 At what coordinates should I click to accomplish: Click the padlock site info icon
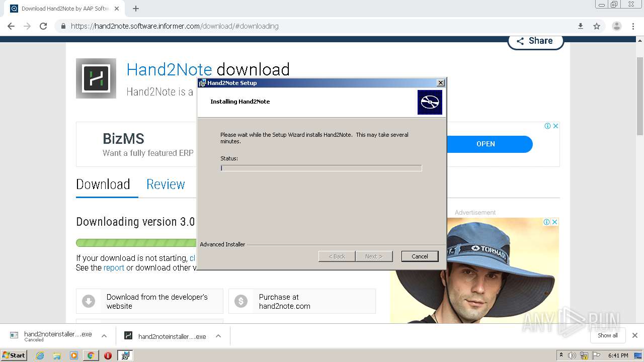[63, 26]
